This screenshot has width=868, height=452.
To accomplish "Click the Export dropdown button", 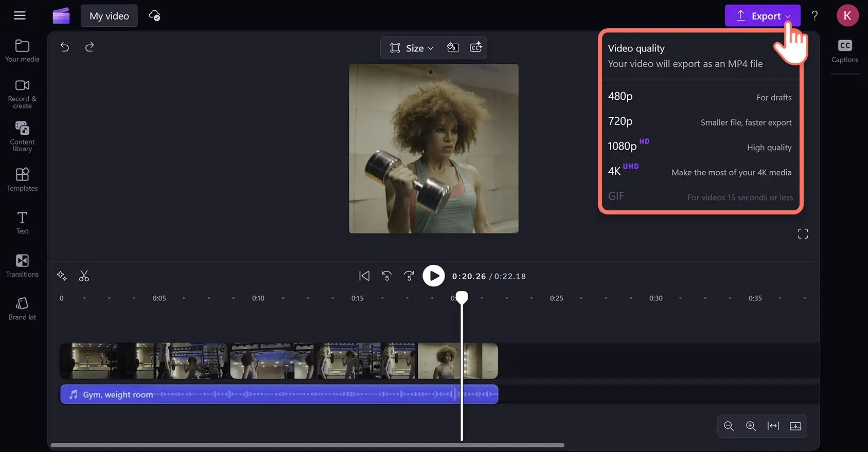I will (x=763, y=15).
